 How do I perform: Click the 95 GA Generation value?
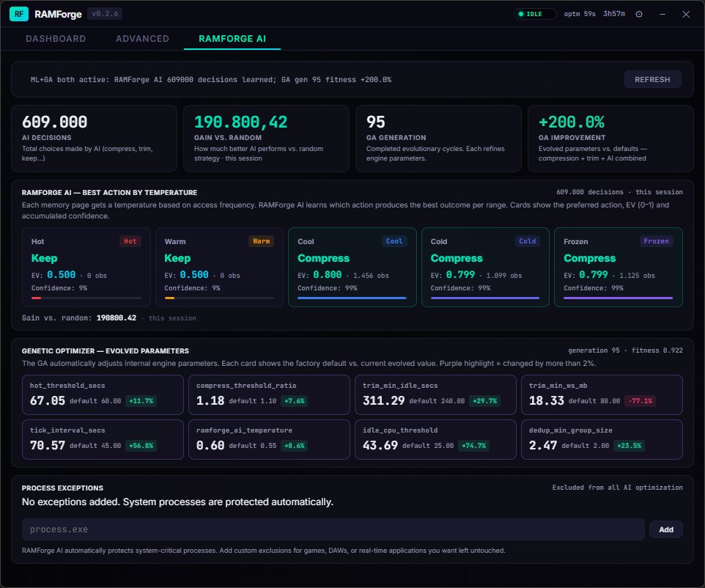(x=375, y=122)
